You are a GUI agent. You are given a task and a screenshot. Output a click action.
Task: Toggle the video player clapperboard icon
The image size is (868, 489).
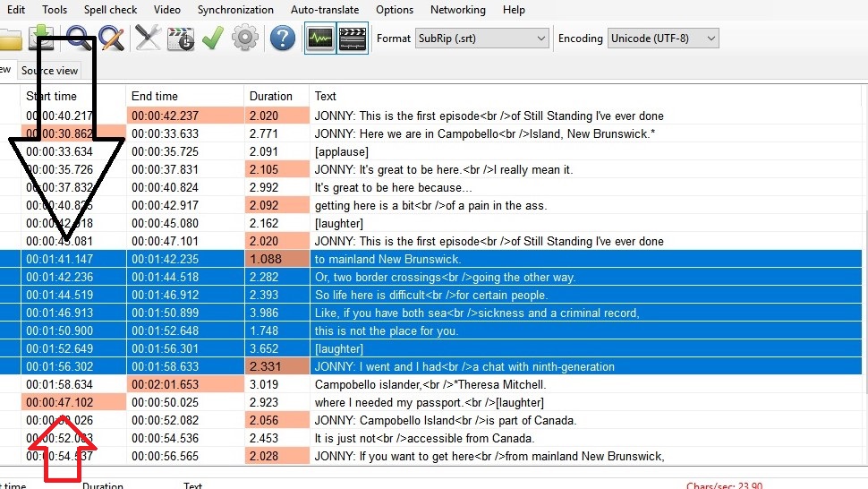tap(353, 39)
